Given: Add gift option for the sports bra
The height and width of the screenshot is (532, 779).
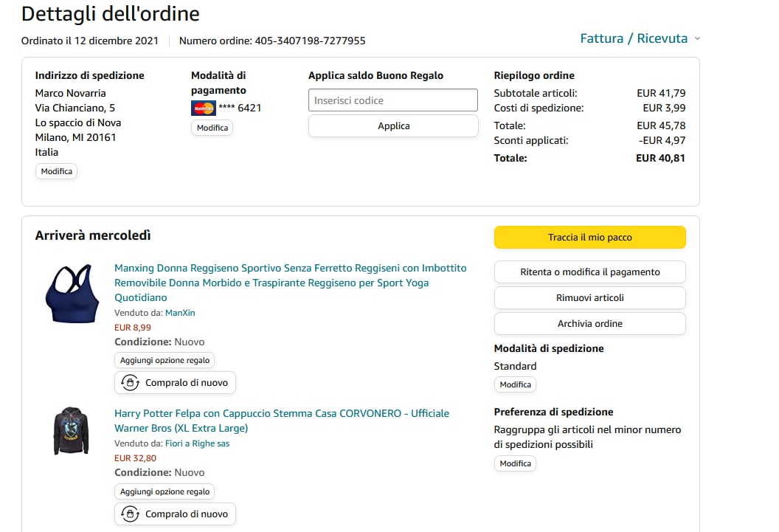Looking at the screenshot, I should pyautogui.click(x=165, y=360).
